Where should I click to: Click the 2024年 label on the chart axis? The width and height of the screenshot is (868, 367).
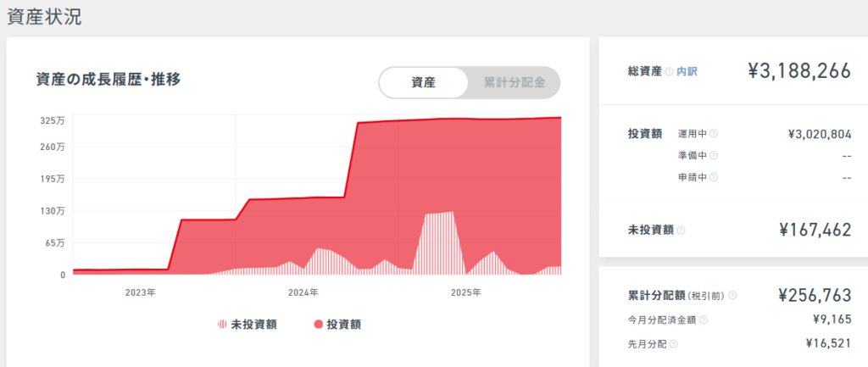[303, 292]
